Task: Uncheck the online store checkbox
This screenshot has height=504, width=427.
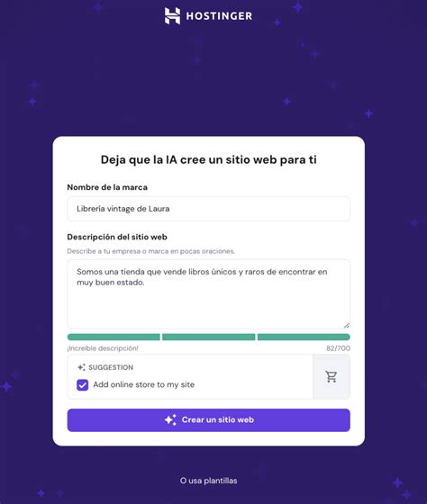Action: [82, 385]
